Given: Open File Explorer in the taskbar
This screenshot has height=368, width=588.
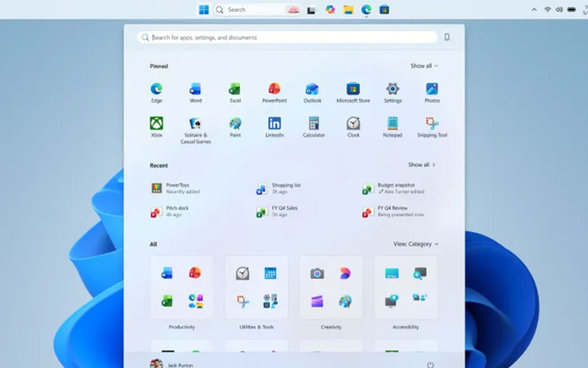Looking at the screenshot, I should (x=348, y=10).
